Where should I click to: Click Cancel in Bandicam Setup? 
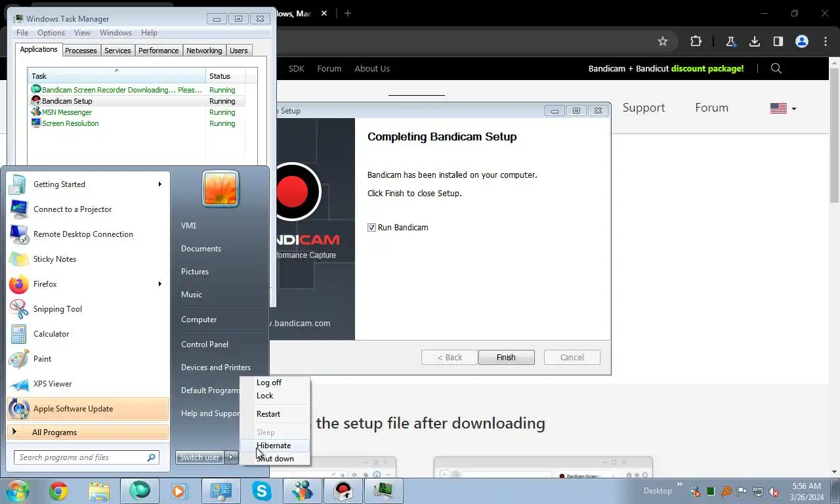coord(572,358)
